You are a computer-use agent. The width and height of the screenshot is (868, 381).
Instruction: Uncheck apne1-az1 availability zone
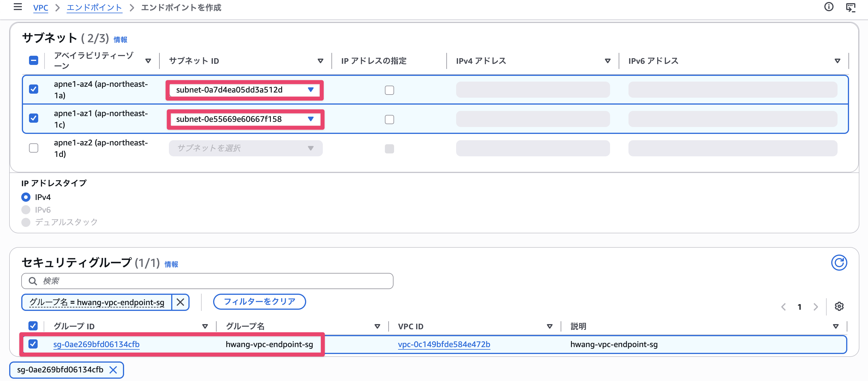coord(33,118)
